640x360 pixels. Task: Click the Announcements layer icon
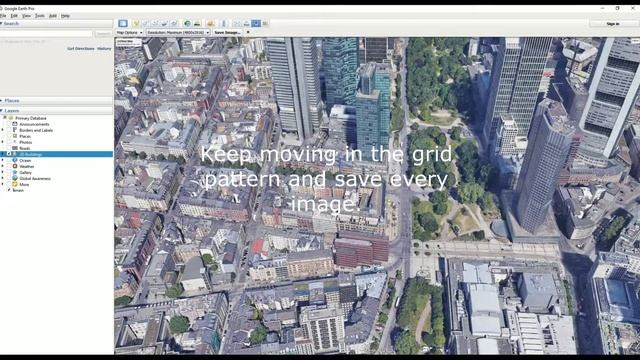coord(15,124)
